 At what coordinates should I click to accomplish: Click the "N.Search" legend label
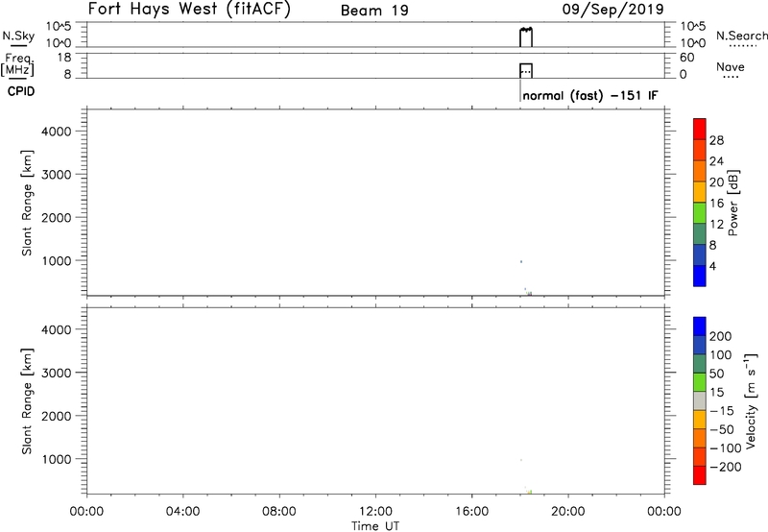pos(741,36)
